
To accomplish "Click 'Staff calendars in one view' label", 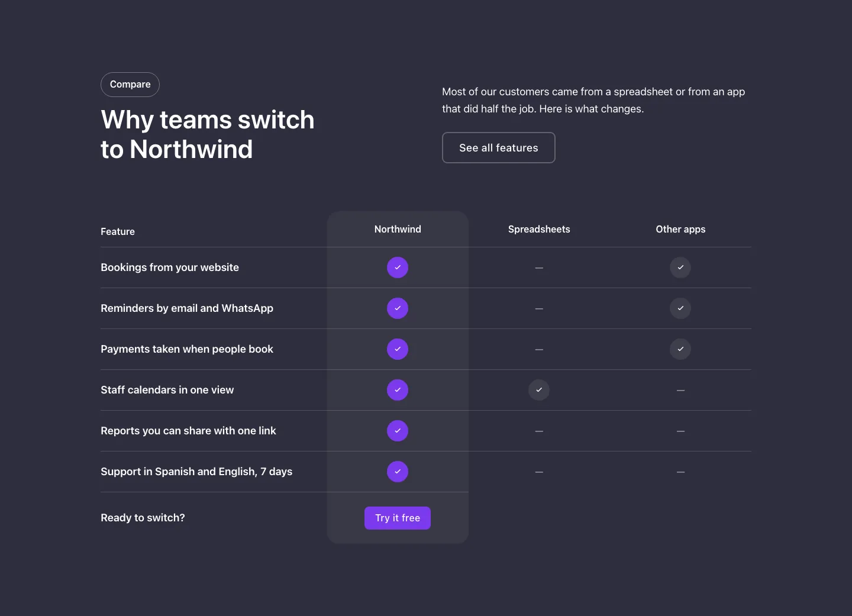I will [167, 390].
